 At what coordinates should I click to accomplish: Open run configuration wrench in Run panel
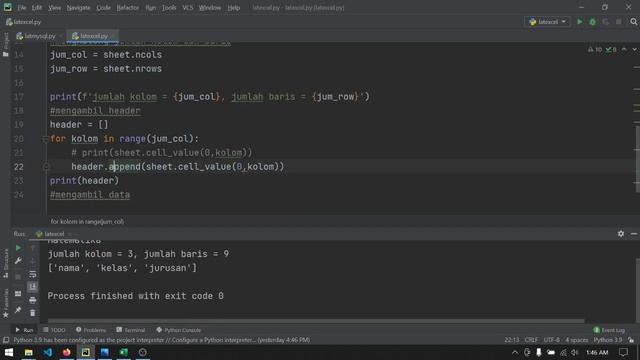[x=18, y=261]
